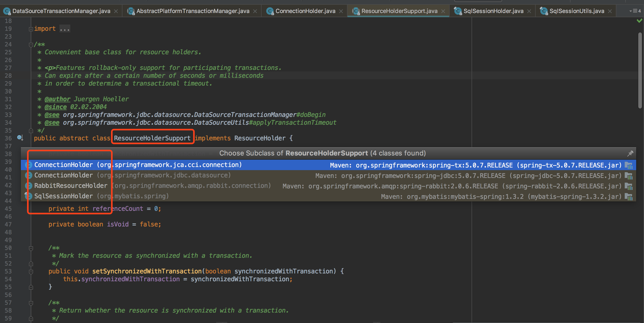The height and width of the screenshot is (323, 644).
Task: Click the class icon beside RabbitResourceHolder
Action: [28, 186]
